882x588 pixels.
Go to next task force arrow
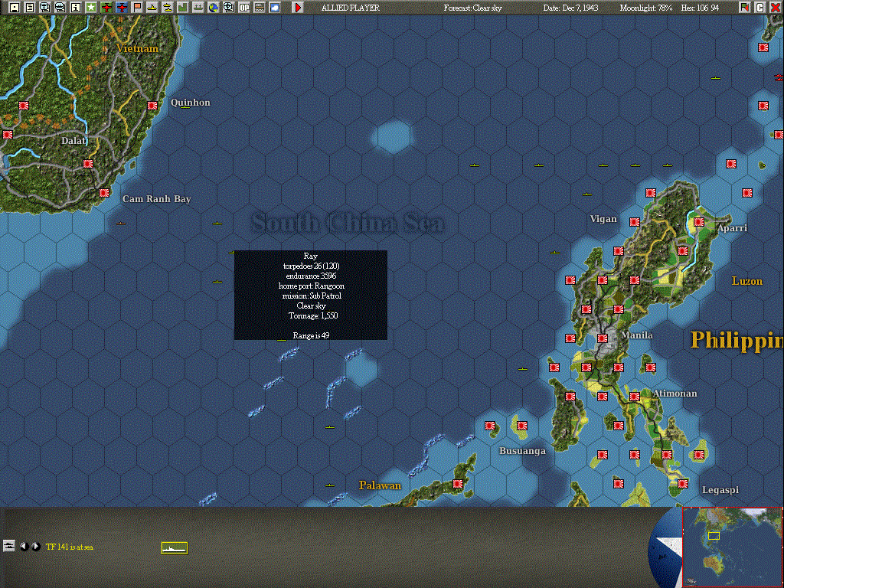point(36,547)
